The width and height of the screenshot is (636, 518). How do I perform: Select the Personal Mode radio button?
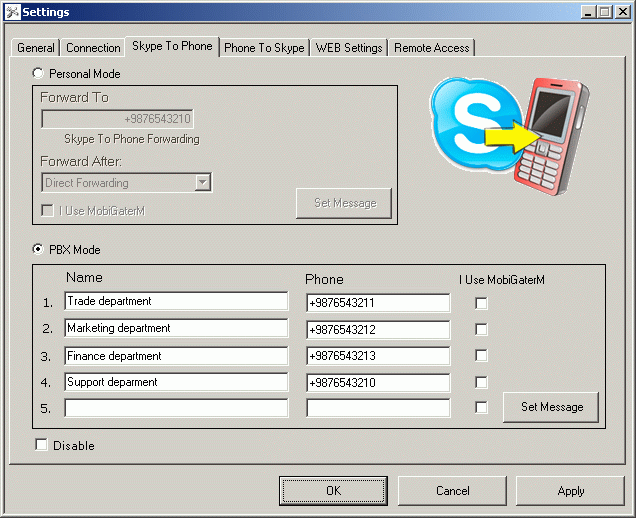(x=39, y=74)
